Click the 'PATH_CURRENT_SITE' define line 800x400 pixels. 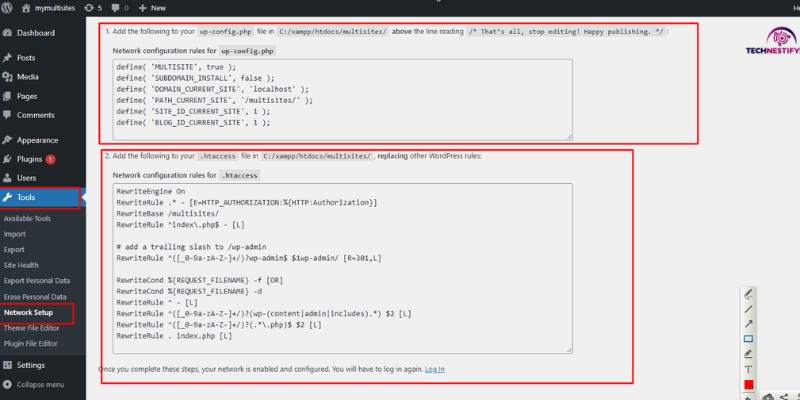[x=215, y=100]
